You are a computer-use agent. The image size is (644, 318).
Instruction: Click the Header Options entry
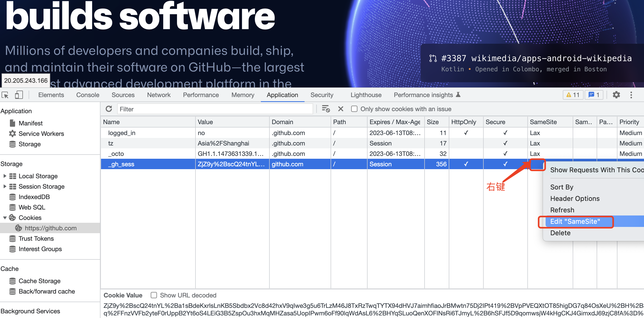[x=575, y=198]
